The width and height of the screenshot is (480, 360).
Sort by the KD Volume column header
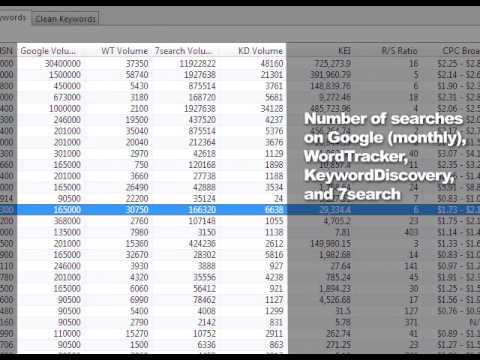click(260, 51)
